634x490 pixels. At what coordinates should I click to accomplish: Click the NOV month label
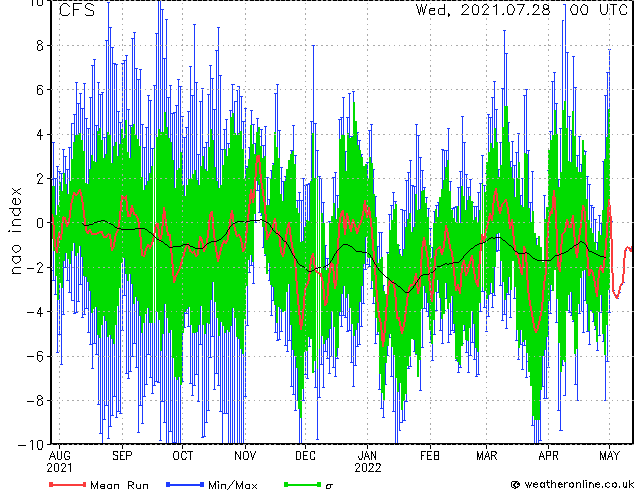click(245, 456)
